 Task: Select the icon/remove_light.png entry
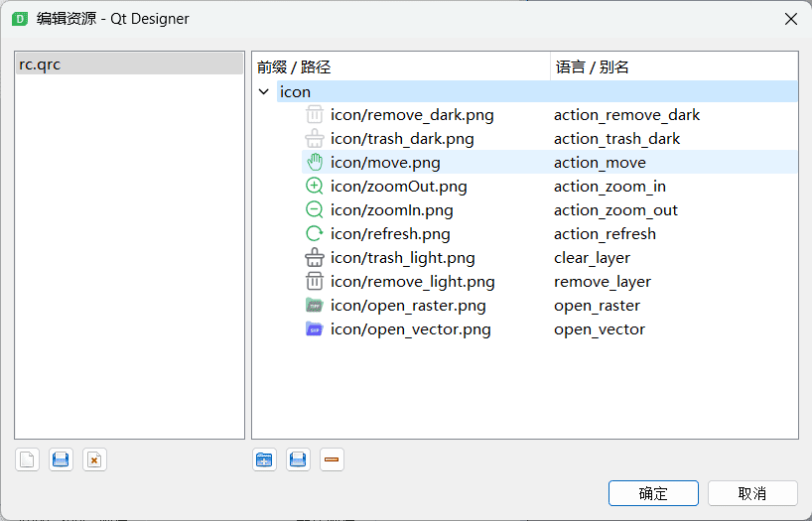coord(412,282)
